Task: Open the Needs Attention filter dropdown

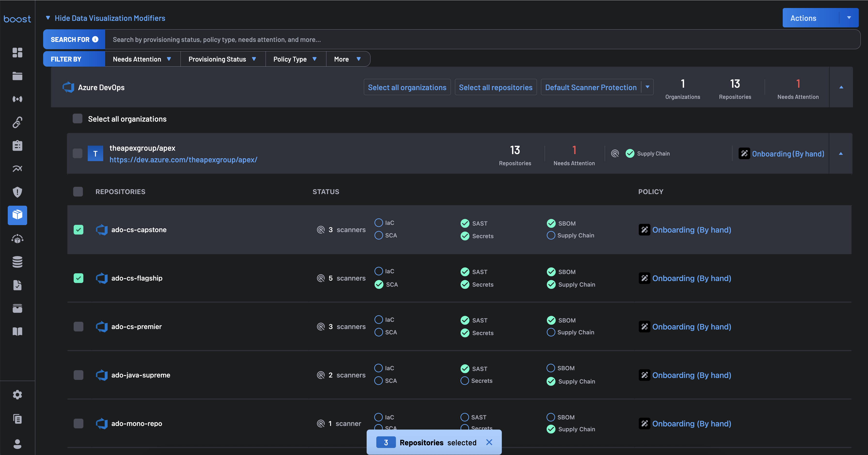Action: click(x=142, y=59)
